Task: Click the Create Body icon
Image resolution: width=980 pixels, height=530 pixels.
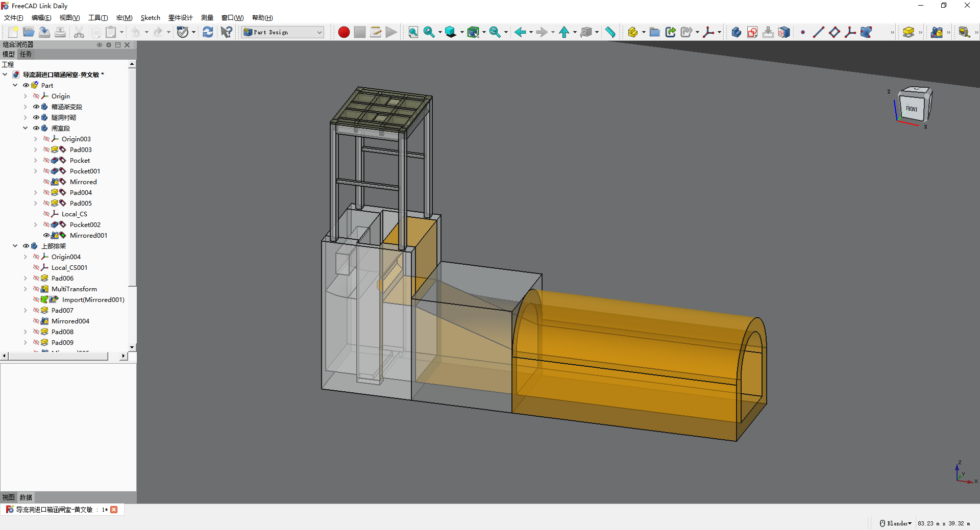Action: (x=736, y=32)
